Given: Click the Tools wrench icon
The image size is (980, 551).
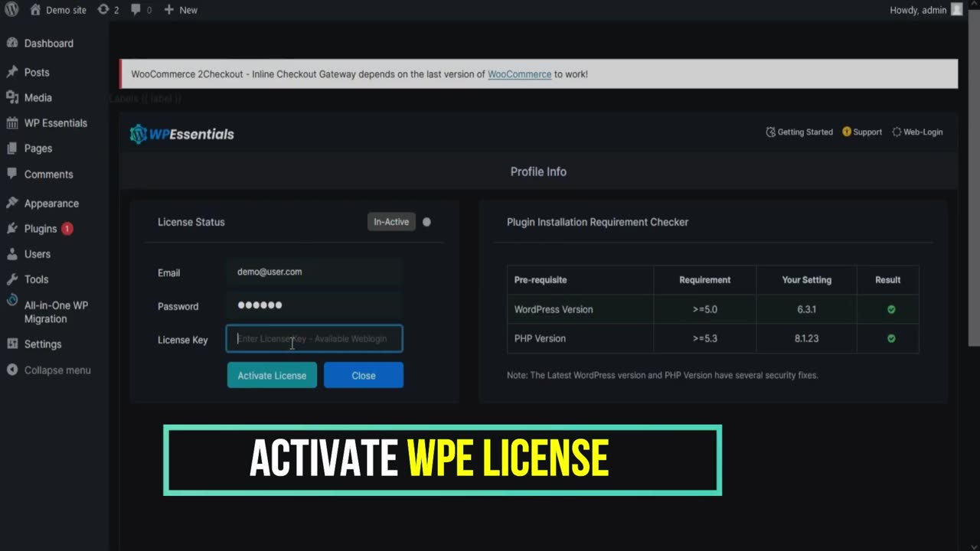Looking at the screenshot, I should tap(12, 279).
